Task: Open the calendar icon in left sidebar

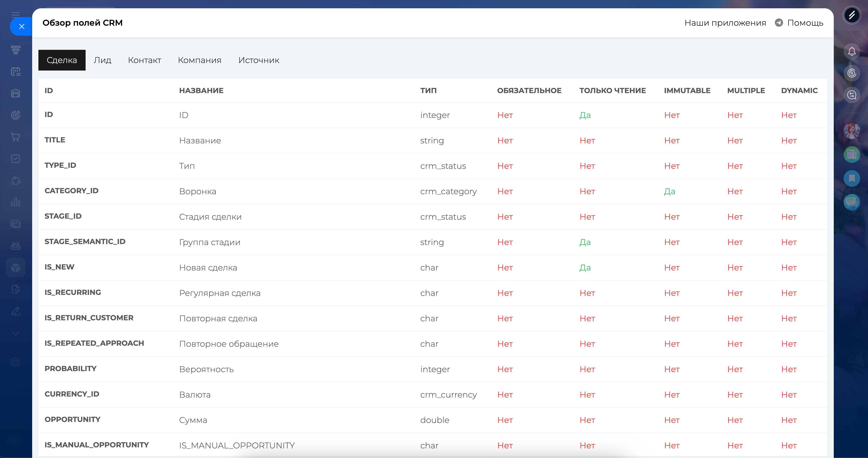Action: click(16, 71)
